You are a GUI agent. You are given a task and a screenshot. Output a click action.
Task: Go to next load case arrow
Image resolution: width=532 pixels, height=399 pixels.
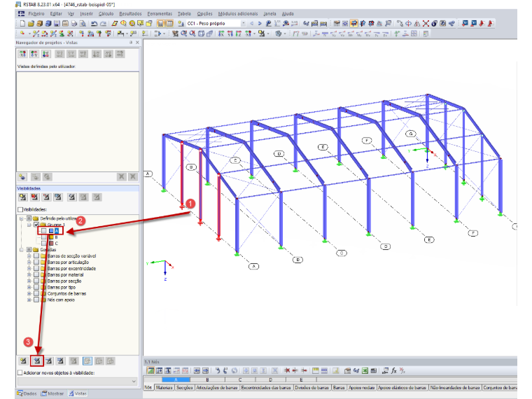pos(260,23)
